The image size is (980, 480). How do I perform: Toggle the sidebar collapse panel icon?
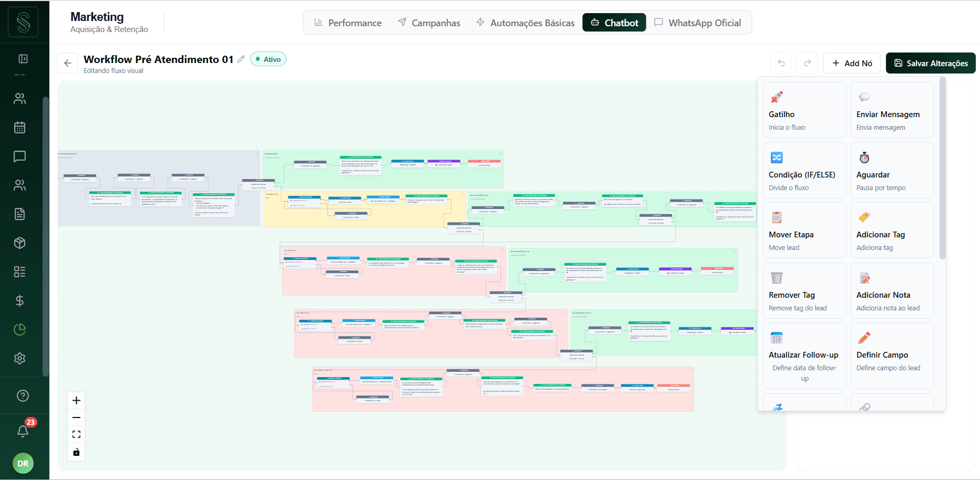23,59
